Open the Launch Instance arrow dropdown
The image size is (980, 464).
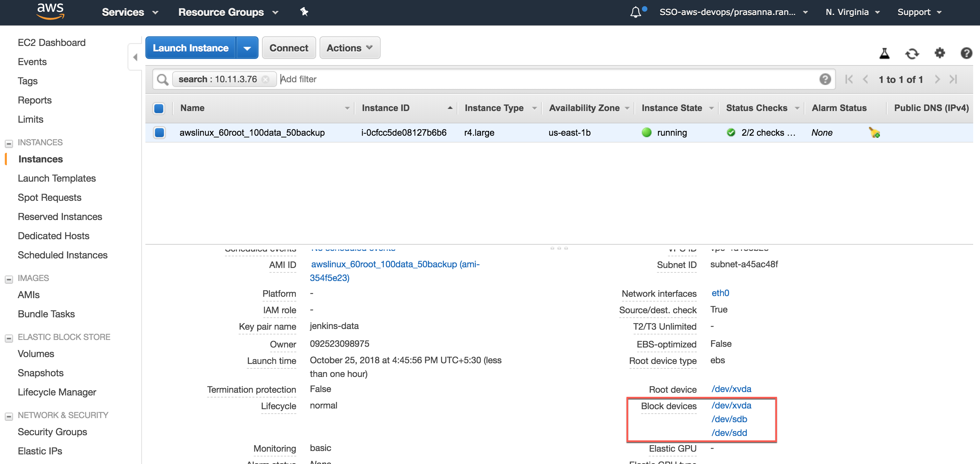click(x=247, y=48)
